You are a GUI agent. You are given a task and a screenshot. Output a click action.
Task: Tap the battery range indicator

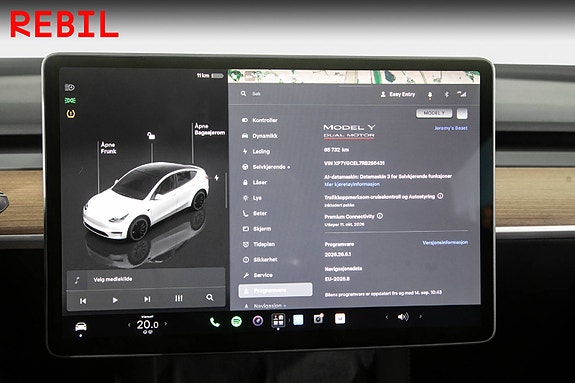[x=210, y=76]
